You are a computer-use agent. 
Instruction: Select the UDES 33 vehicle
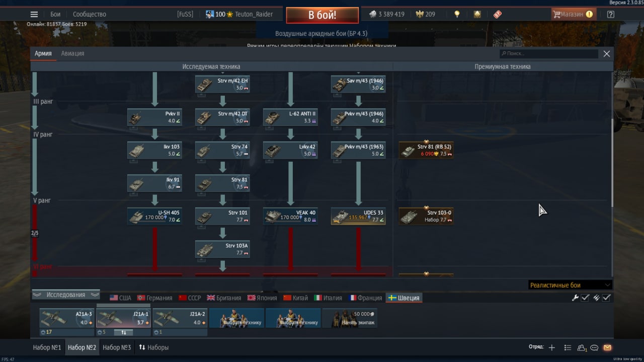click(x=358, y=216)
